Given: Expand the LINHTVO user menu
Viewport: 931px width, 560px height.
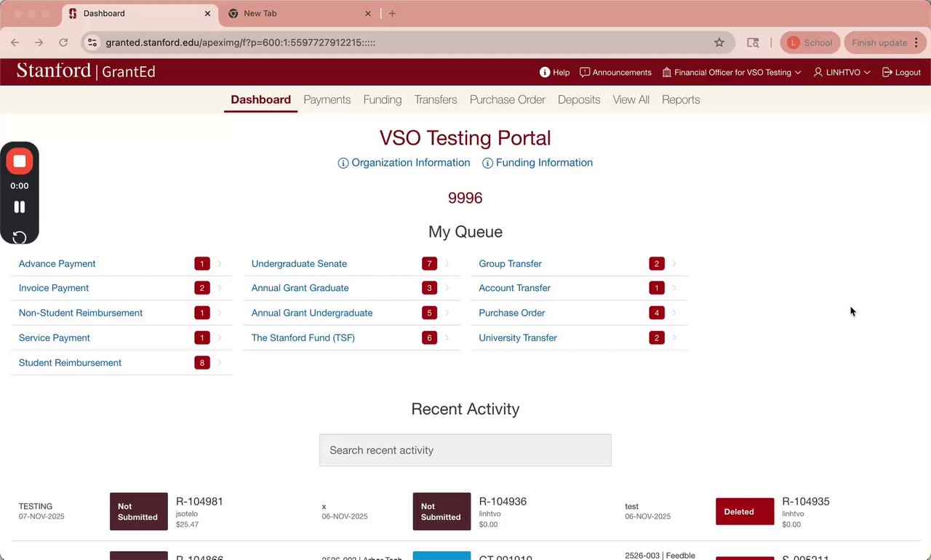Looking at the screenshot, I should click(x=842, y=72).
